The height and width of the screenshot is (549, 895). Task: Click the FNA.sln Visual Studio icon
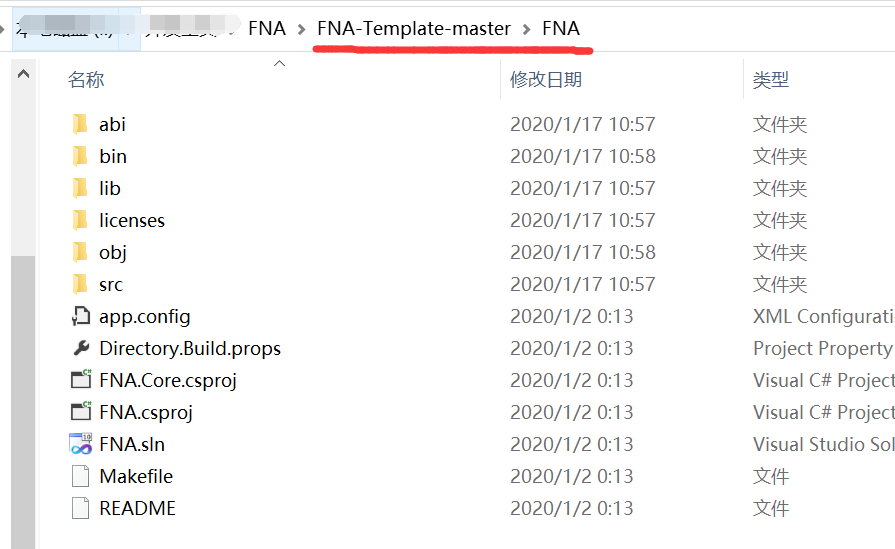(x=81, y=444)
